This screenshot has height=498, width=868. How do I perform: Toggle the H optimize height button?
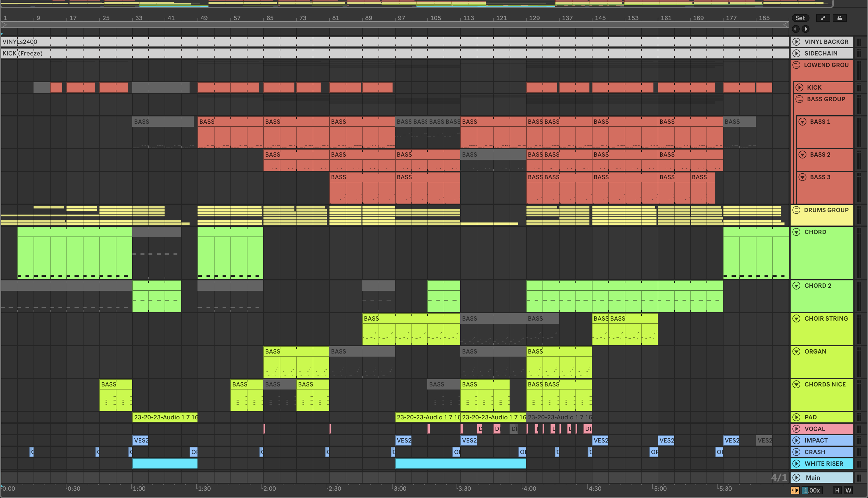(837, 490)
